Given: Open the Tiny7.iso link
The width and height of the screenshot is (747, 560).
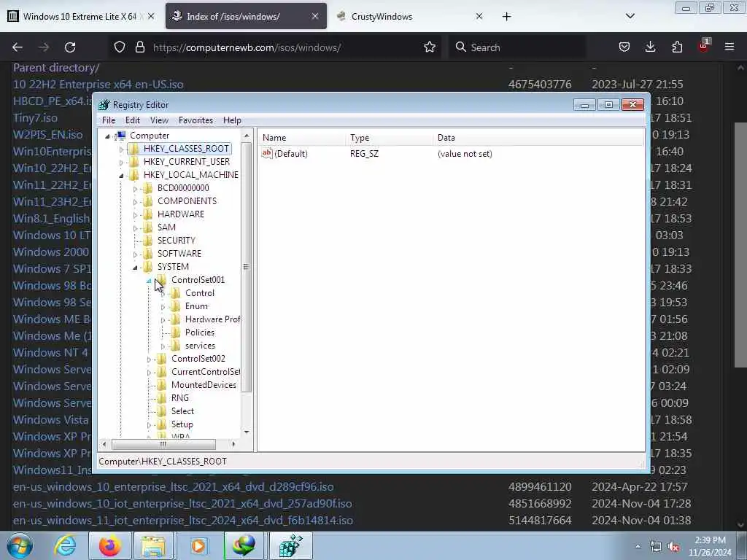Looking at the screenshot, I should 35,117.
